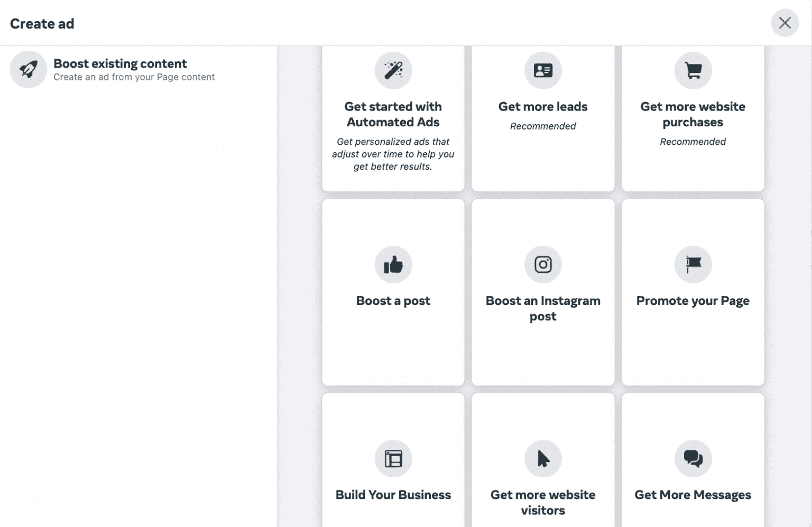Select Promote your Page label
The width and height of the screenshot is (812, 527).
[693, 301]
